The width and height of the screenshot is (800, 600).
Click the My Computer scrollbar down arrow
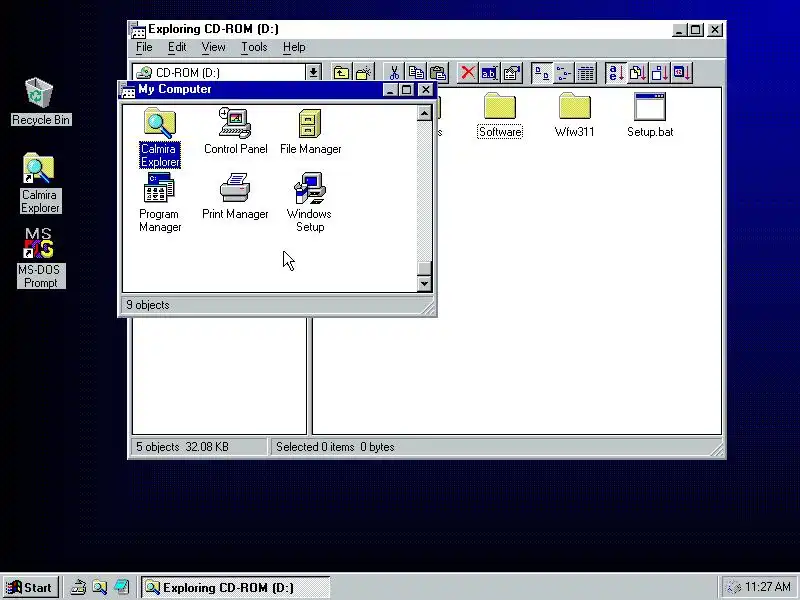[424, 284]
